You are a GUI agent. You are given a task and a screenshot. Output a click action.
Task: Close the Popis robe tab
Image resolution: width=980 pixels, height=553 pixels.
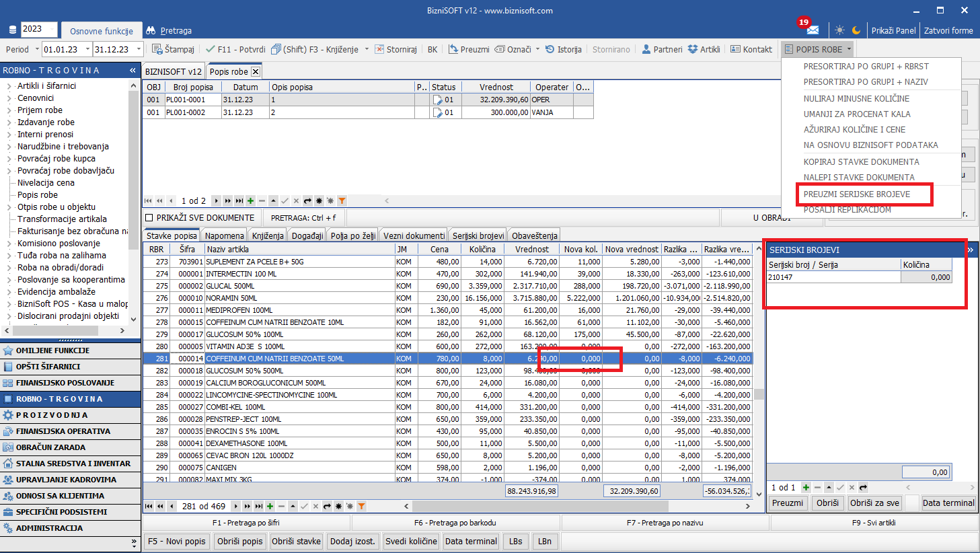coord(256,71)
